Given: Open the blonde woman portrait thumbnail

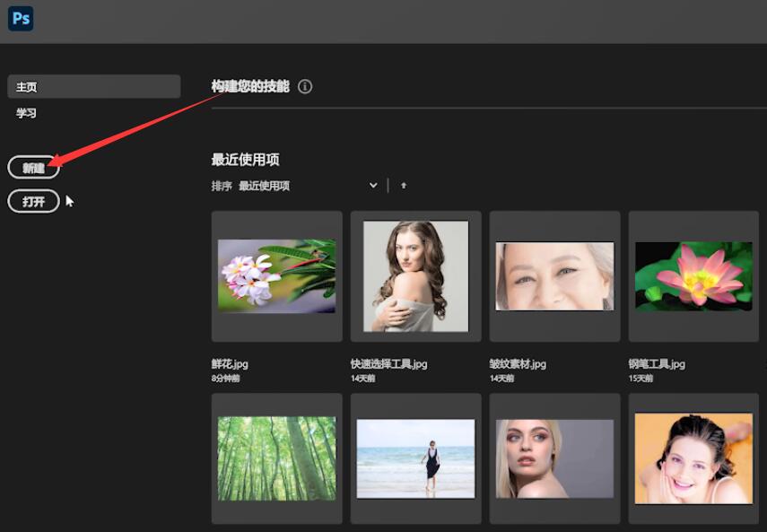Looking at the screenshot, I should 554,458.
